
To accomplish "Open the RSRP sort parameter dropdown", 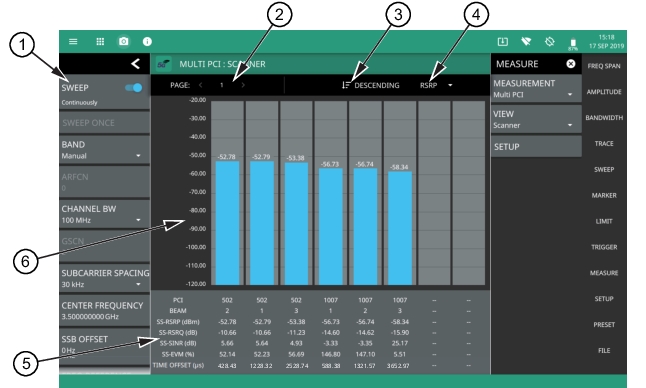I will pos(436,85).
